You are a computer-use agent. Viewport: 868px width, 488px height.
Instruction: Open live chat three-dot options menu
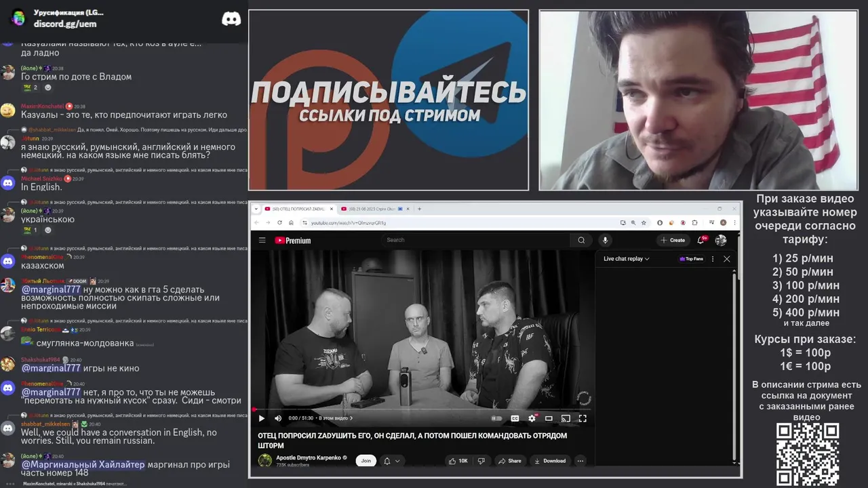[x=713, y=259]
